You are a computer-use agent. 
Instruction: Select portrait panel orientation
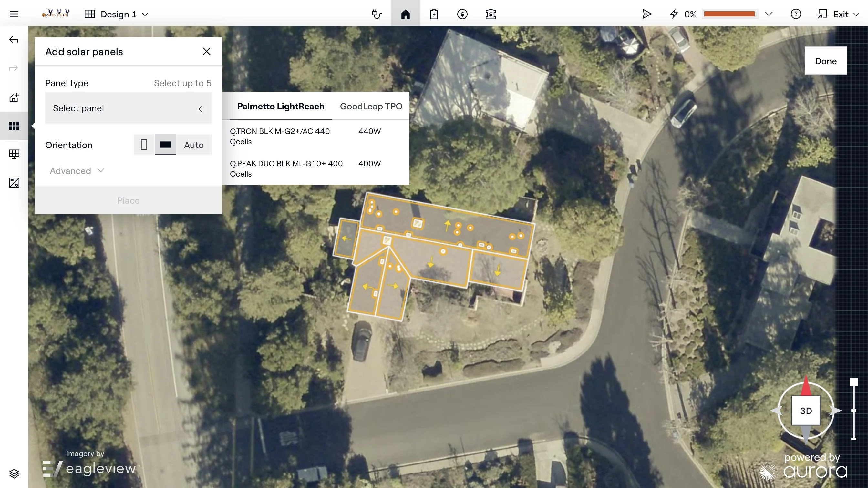point(144,145)
